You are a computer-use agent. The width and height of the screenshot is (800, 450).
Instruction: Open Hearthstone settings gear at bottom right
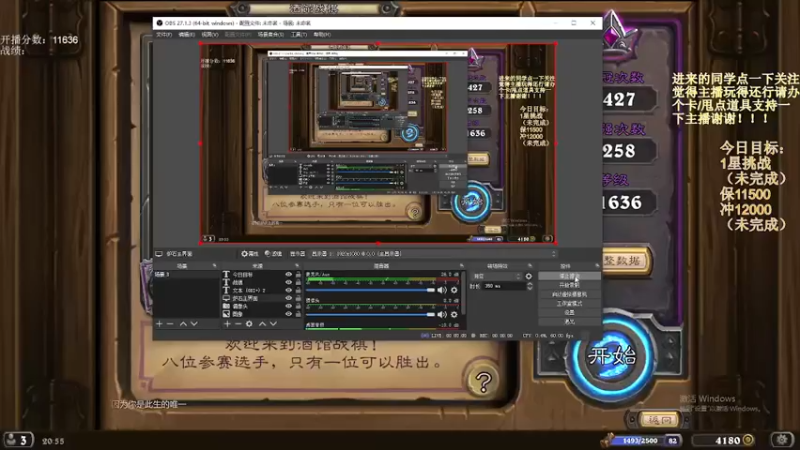pyautogui.click(x=782, y=439)
